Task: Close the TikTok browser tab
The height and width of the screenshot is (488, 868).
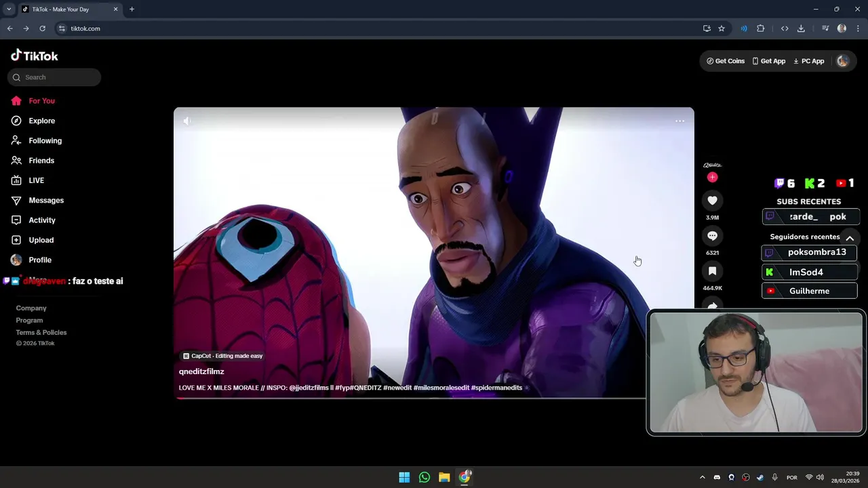Action: (x=115, y=9)
